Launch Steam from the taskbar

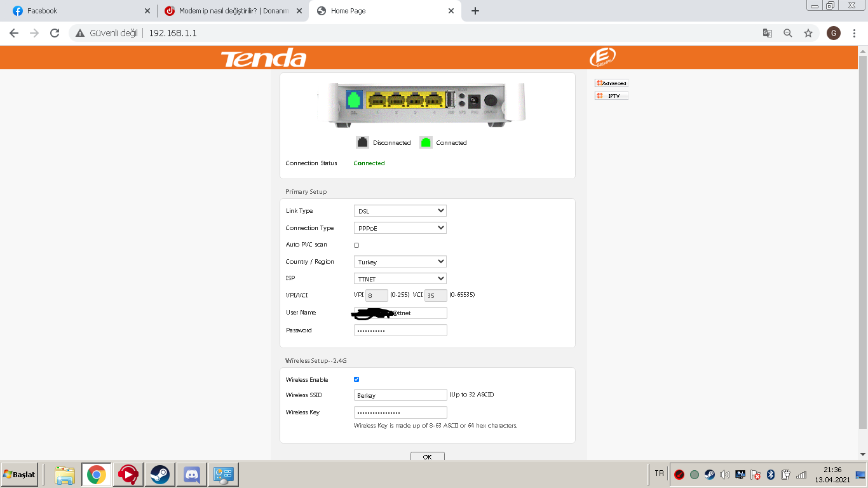coord(159,474)
